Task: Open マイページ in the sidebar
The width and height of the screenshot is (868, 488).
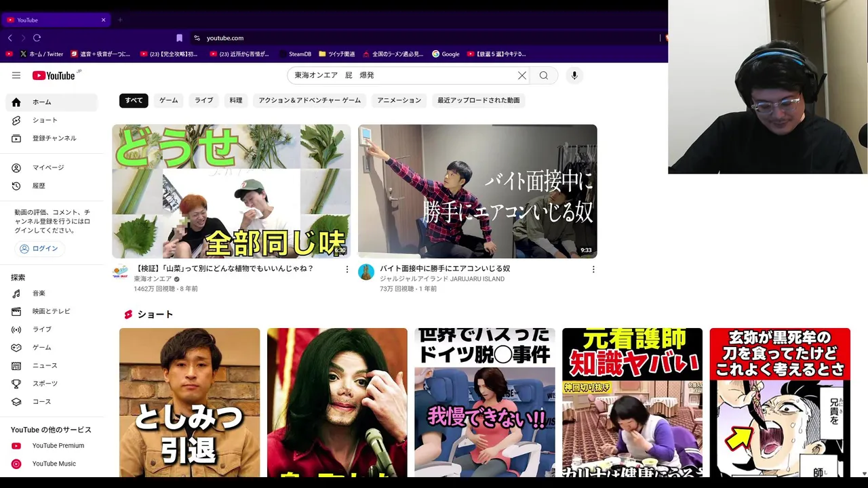Action: click(52, 167)
